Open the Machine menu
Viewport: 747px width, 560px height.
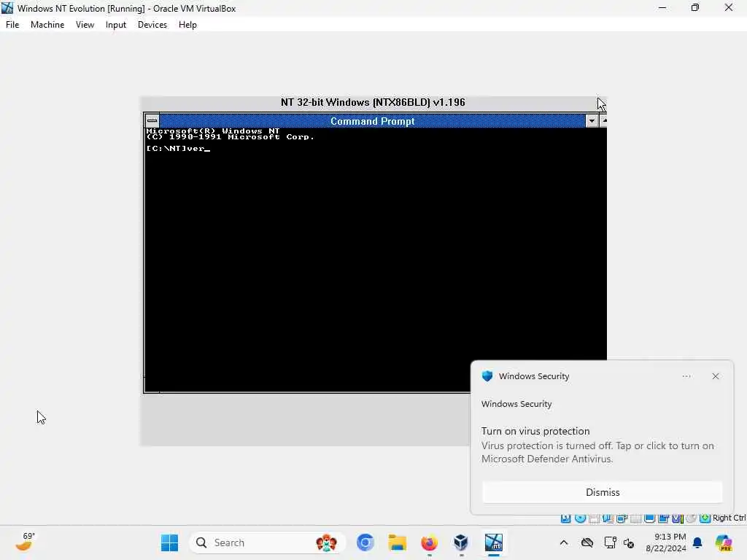point(47,25)
